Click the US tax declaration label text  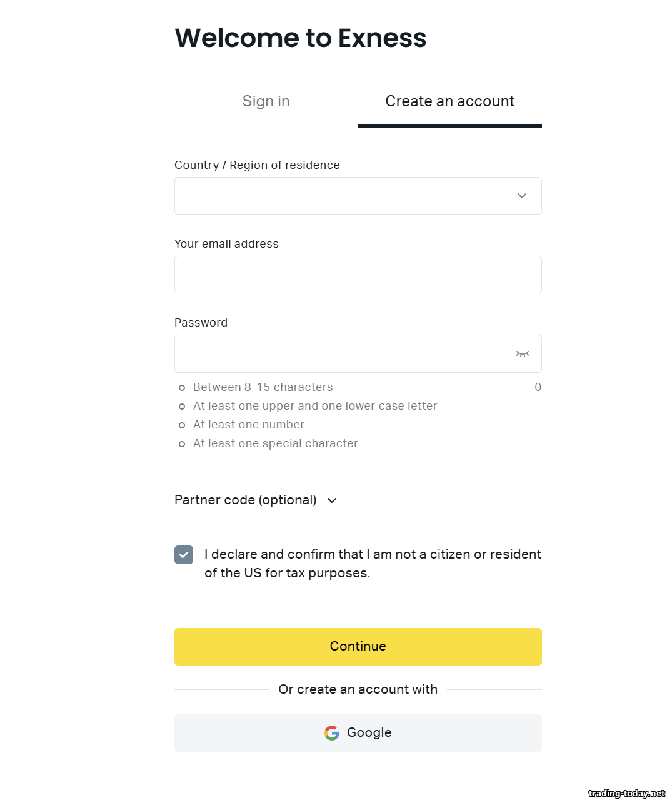[x=373, y=564]
